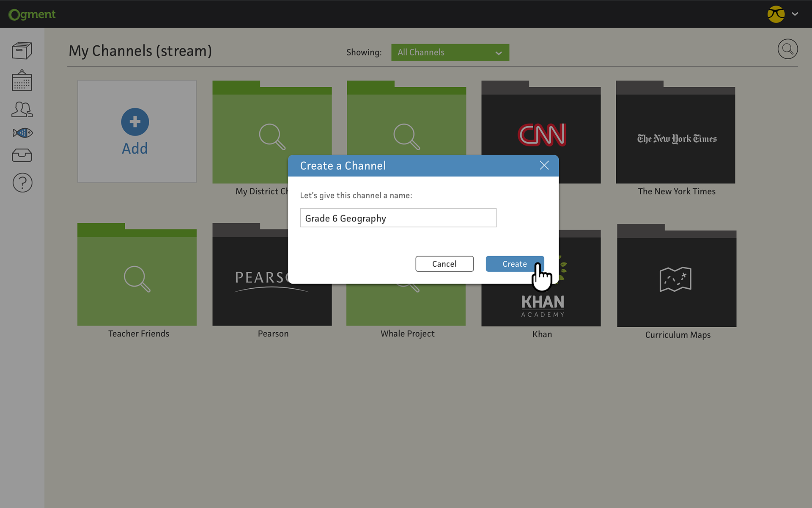812x508 pixels.
Task: Click The New York Times label
Action: pyautogui.click(x=677, y=191)
